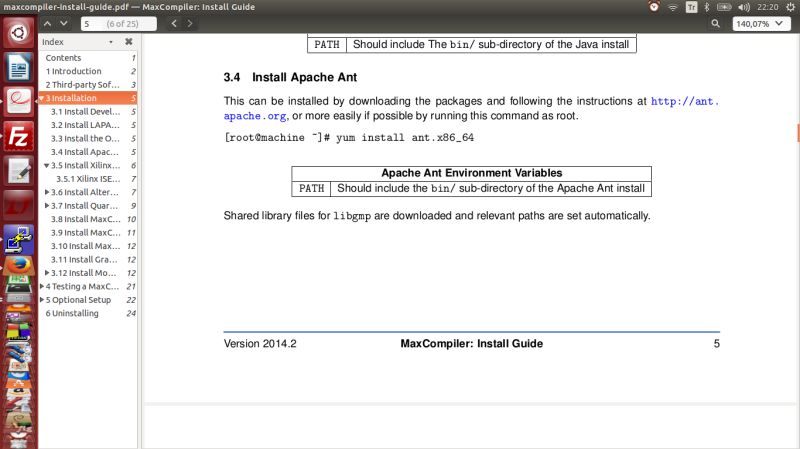Click the 3.4 Install Apache Ant heading
800x449 pixels.
tap(290, 78)
